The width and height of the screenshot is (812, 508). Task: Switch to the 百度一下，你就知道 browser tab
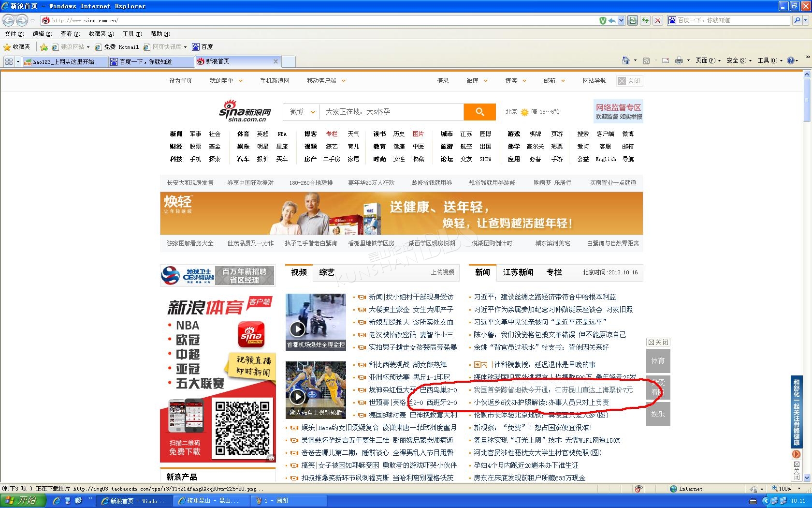click(151, 61)
